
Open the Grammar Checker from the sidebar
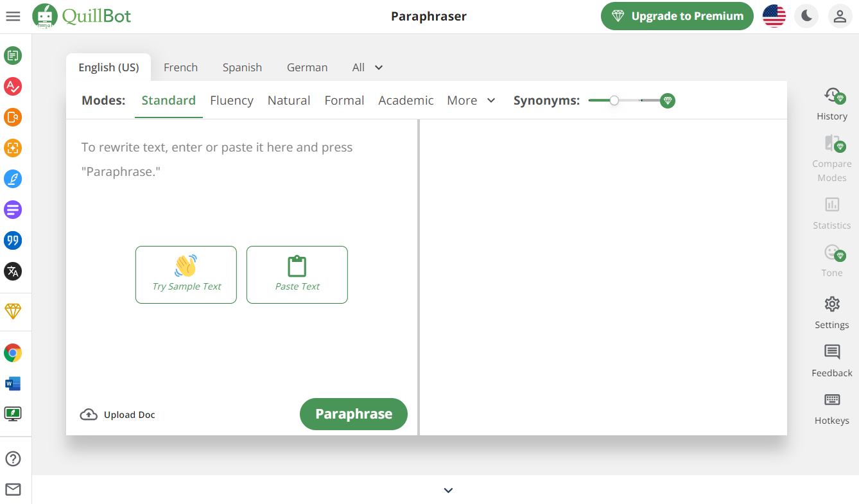[x=13, y=86]
